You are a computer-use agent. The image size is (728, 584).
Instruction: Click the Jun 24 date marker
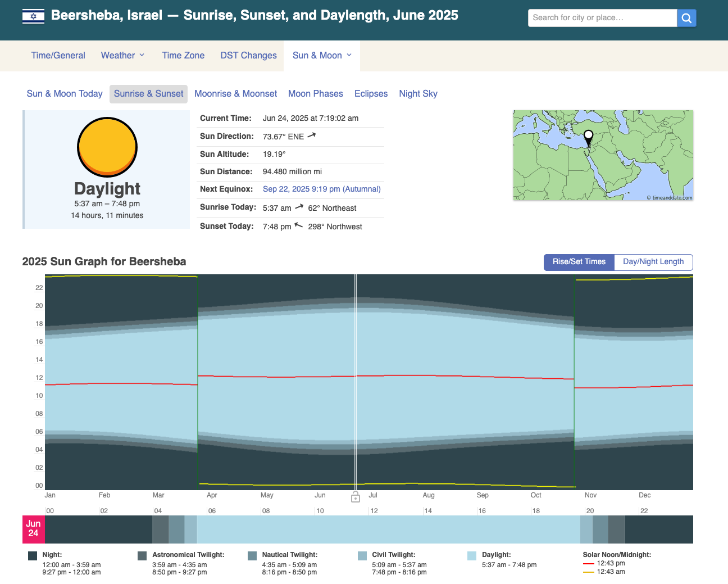(x=33, y=529)
